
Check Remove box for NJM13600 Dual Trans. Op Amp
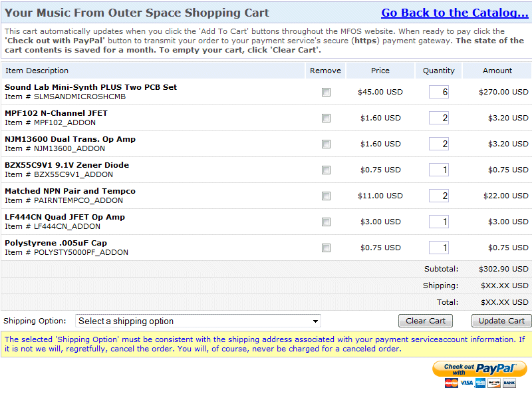[326, 144]
